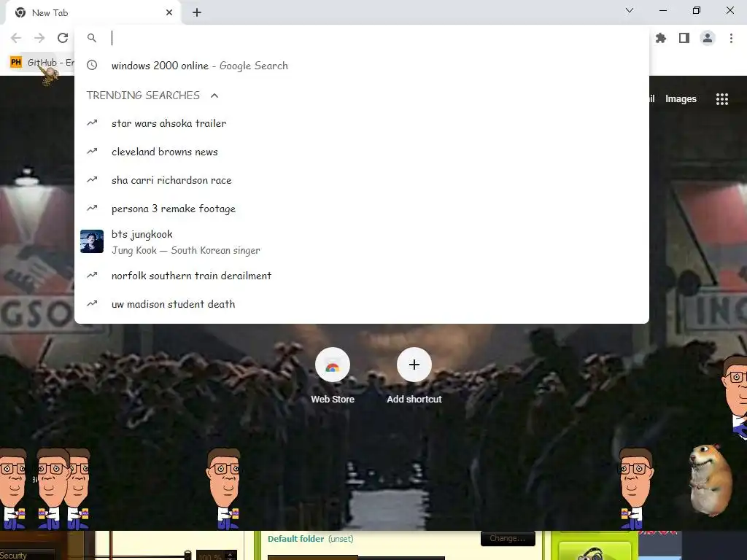Click the percentage stepper in bottom window

[x=231, y=556]
